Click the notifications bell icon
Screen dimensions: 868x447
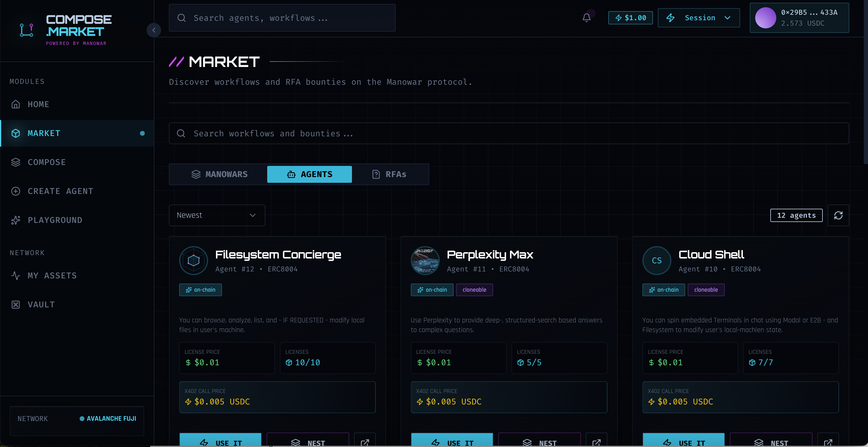click(x=586, y=17)
